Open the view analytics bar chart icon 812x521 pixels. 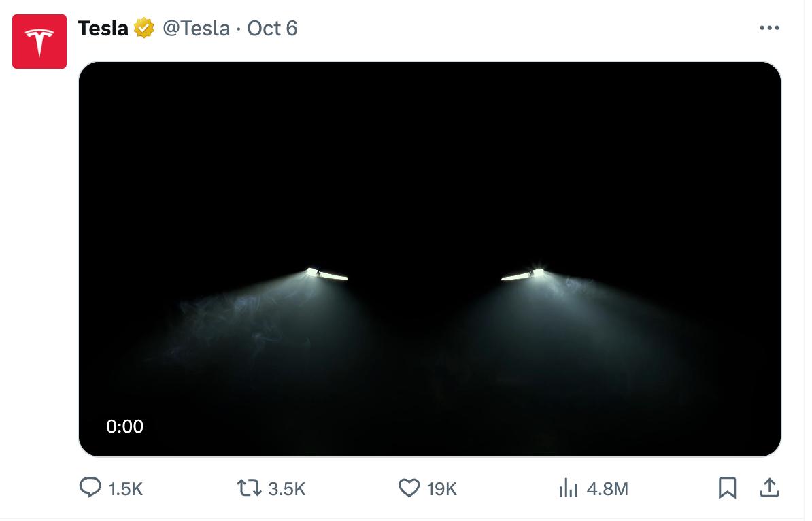tap(568, 488)
